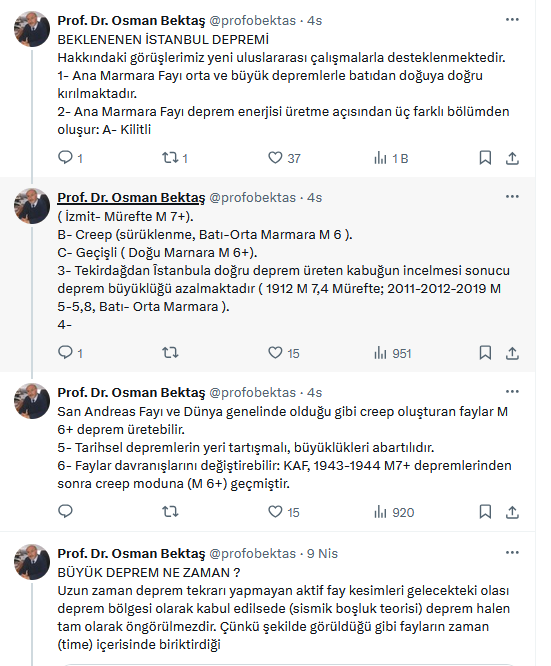View analytics of tweet with 920 views
Viewport: 551px width, 666px height.
[394, 512]
